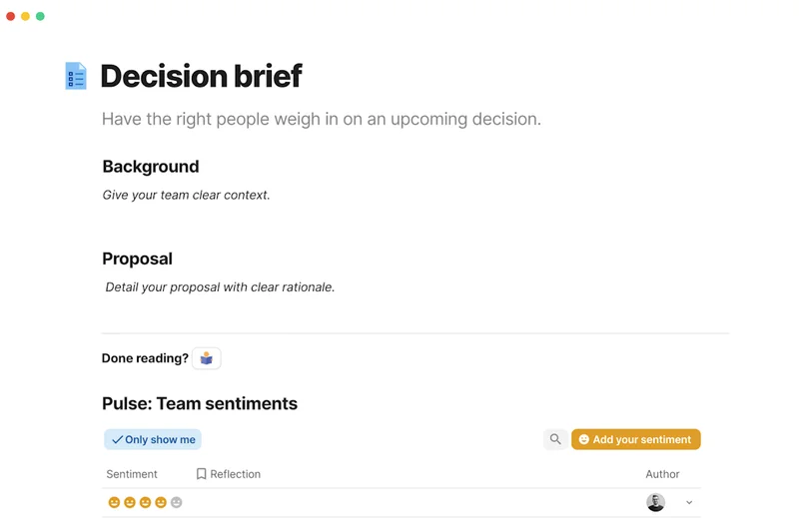799x532 pixels.
Task: Click the Decision brief title text
Action: [201, 76]
